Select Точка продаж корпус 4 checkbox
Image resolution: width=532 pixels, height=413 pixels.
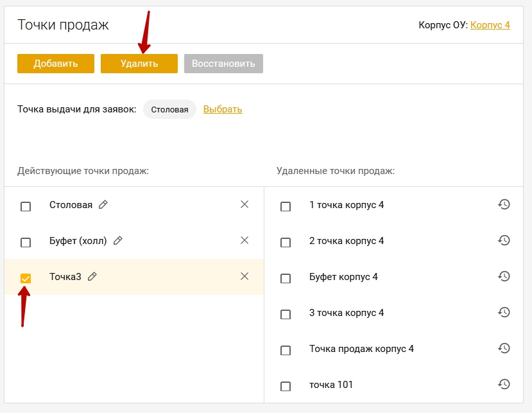[x=286, y=351]
